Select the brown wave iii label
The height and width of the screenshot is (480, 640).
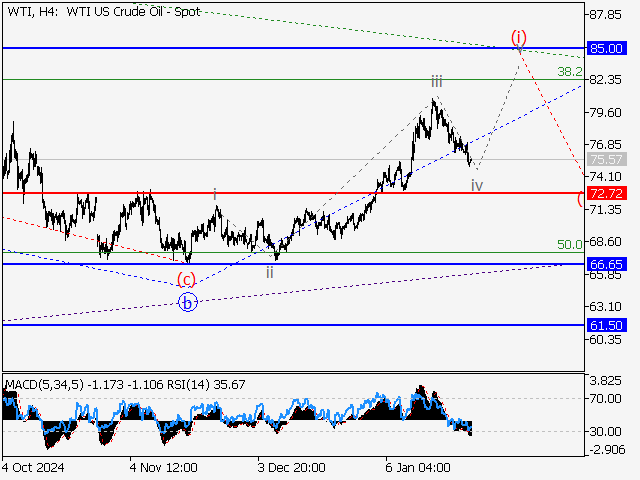coord(437,80)
